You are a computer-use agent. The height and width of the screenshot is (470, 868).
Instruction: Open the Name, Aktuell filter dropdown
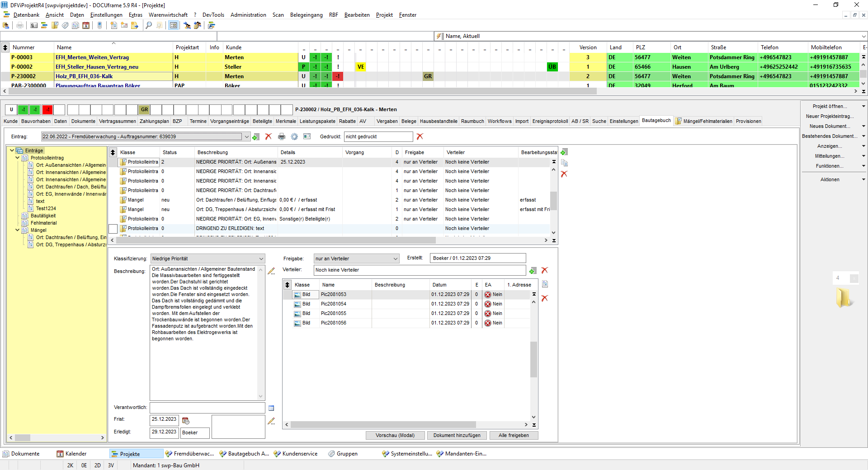coord(863,36)
